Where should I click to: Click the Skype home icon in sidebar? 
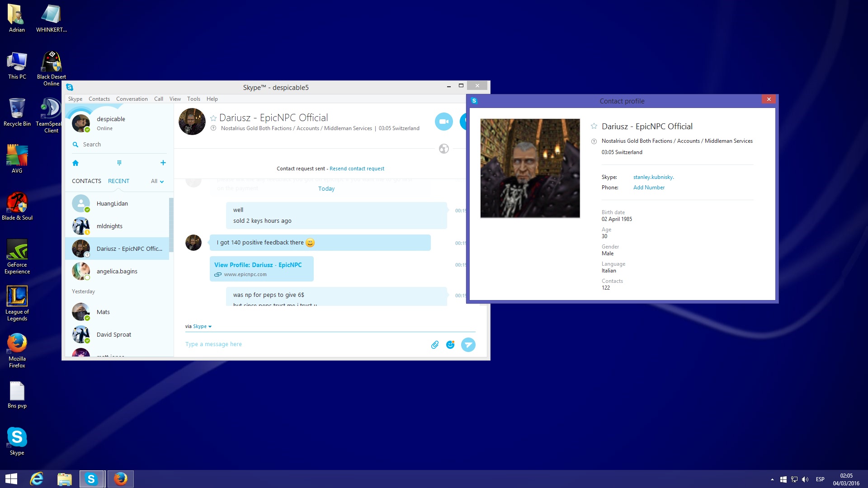pos(75,163)
